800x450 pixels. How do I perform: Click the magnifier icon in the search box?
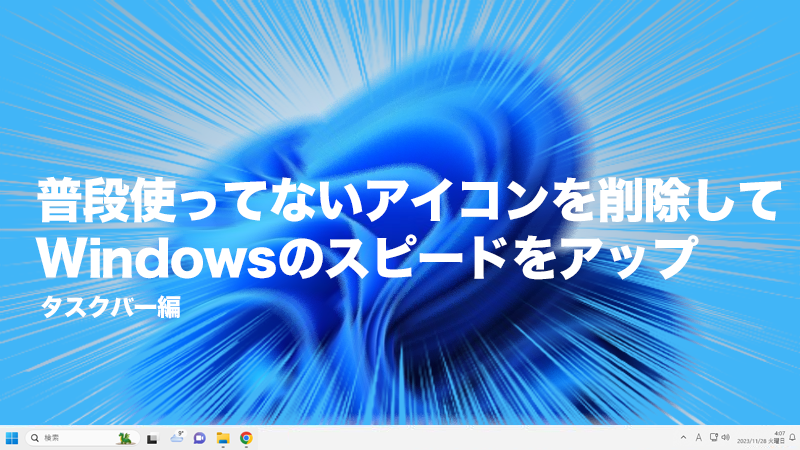pos(35,438)
